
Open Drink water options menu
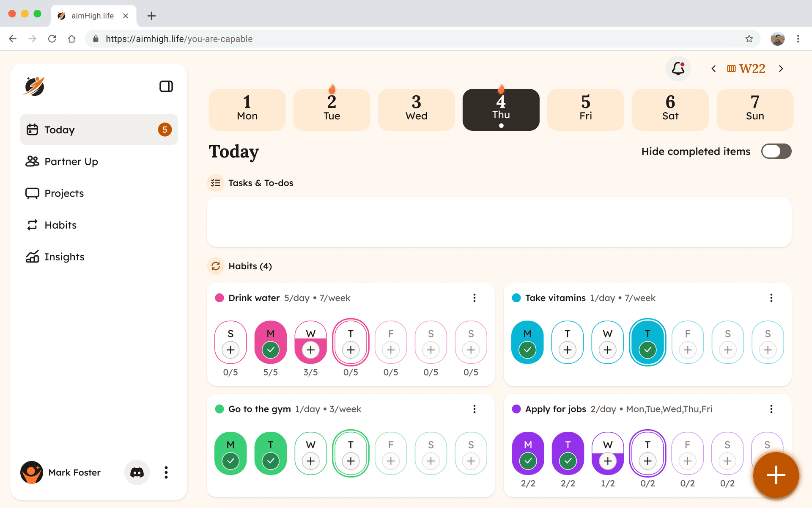tap(475, 298)
